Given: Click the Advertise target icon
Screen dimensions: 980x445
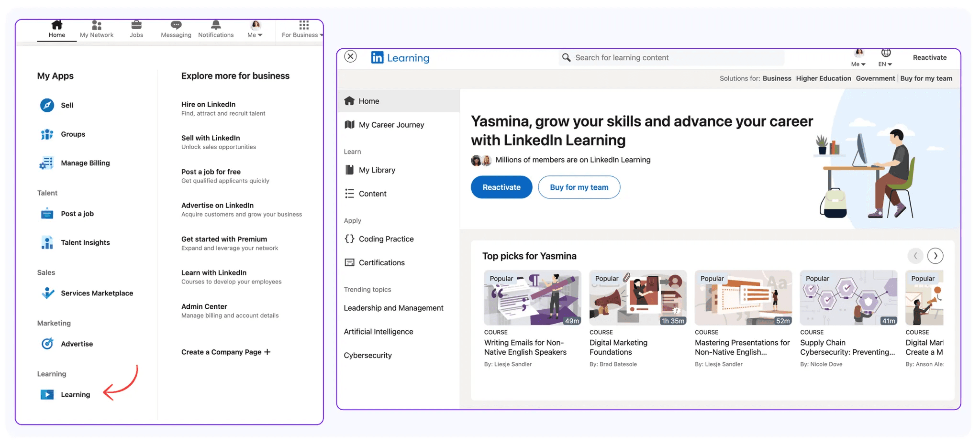Looking at the screenshot, I should [x=47, y=344].
